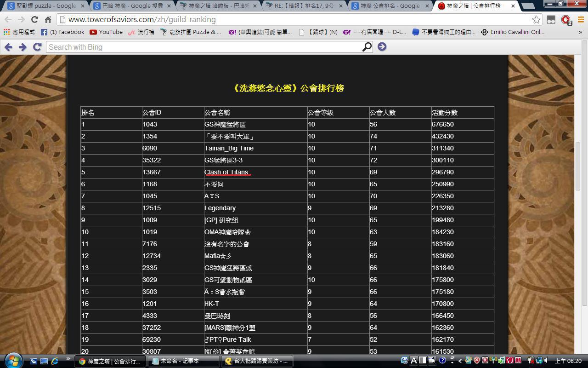Open the Facebook bookmark
Viewport: 588px width, 368px height.
(x=62, y=32)
